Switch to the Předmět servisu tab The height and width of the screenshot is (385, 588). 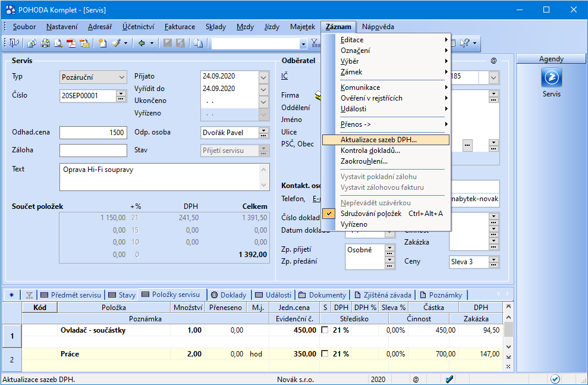point(71,295)
